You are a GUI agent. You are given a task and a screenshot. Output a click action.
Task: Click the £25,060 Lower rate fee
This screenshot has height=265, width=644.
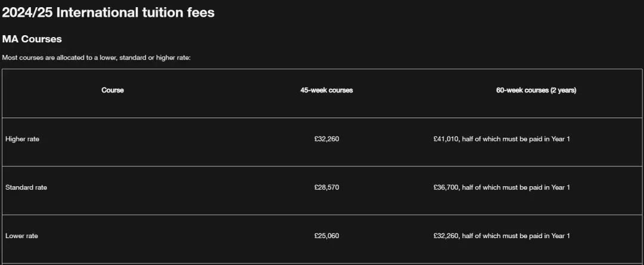[327, 236]
